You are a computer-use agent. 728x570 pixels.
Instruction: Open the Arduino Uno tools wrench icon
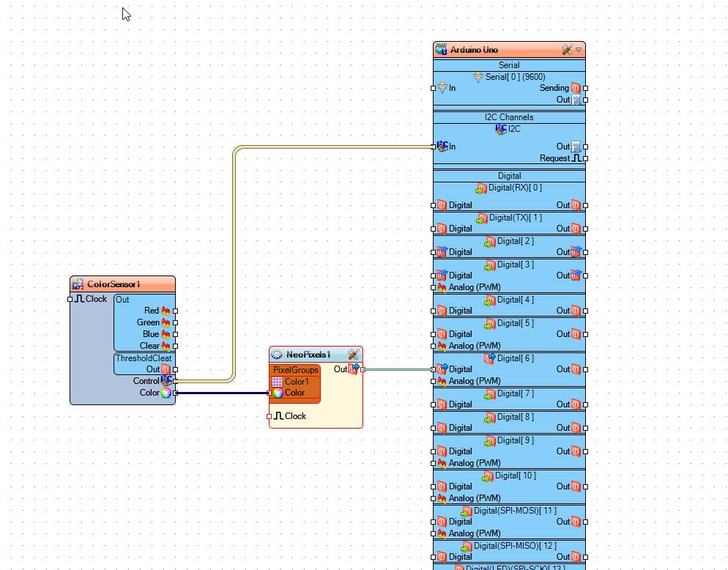tap(567, 50)
